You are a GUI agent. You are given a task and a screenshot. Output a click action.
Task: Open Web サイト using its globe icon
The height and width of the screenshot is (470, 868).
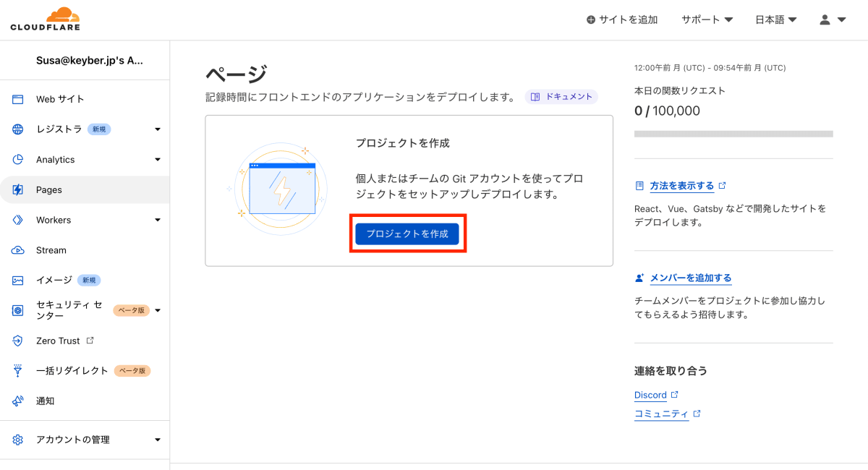pyautogui.click(x=18, y=99)
